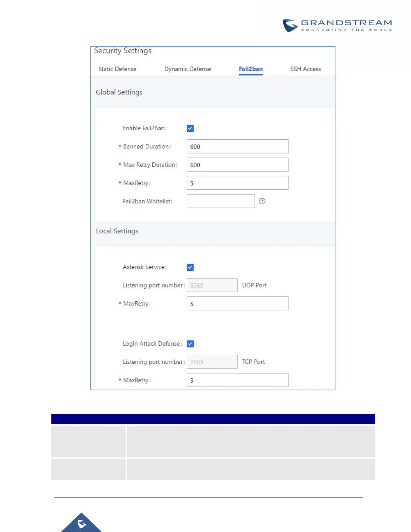
Task: Click the Grandstream emblem in page footer
Action: click(81, 523)
